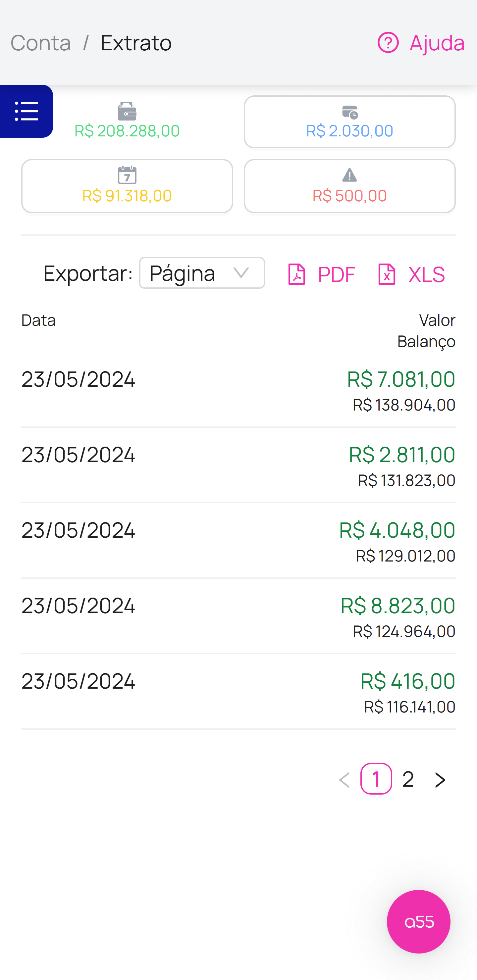
Task: Open the R$ 416,00 transaction row
Action: coord(238,692)
